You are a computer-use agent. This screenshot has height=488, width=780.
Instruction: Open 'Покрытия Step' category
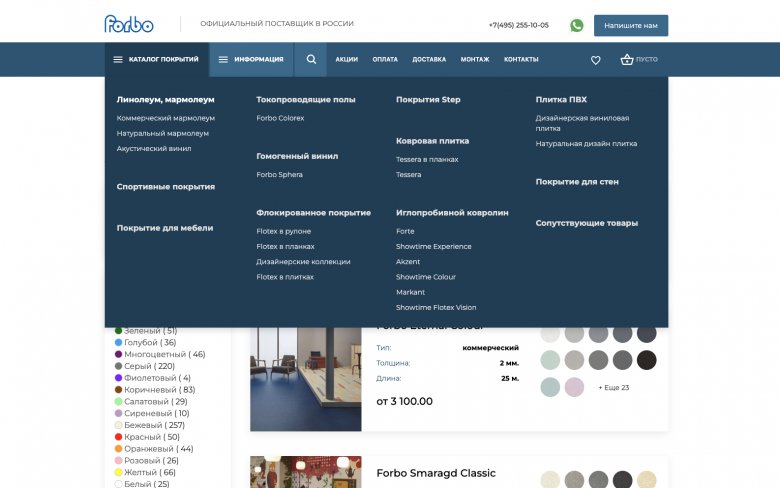coord(428,99)
